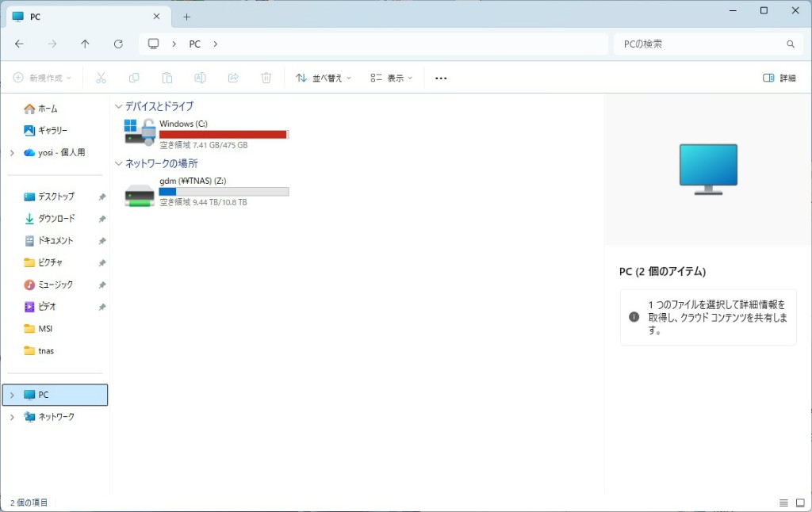Click the forward navigation arrow
The width and height of the screenshot is (812, 512).
tap(52, 44)
